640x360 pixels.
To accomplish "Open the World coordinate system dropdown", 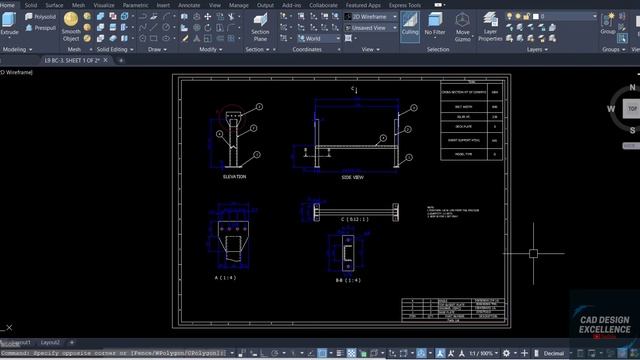I will (319, 38).
